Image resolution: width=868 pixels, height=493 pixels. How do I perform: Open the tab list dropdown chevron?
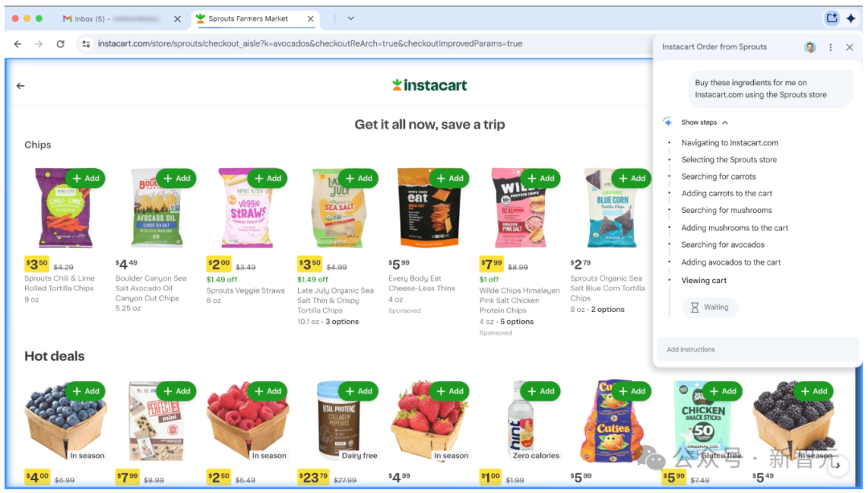pos(350,18)
